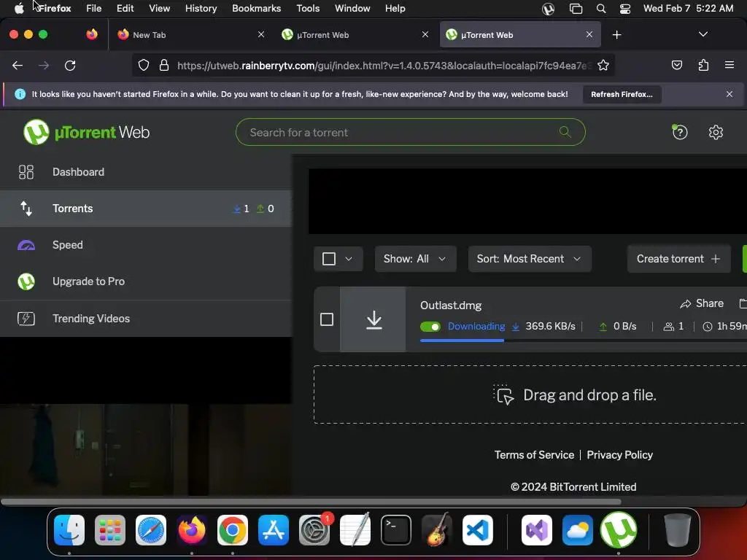
Task: Toggle the Outlast.dmg downloading switch off
Action: pos(430,327)
